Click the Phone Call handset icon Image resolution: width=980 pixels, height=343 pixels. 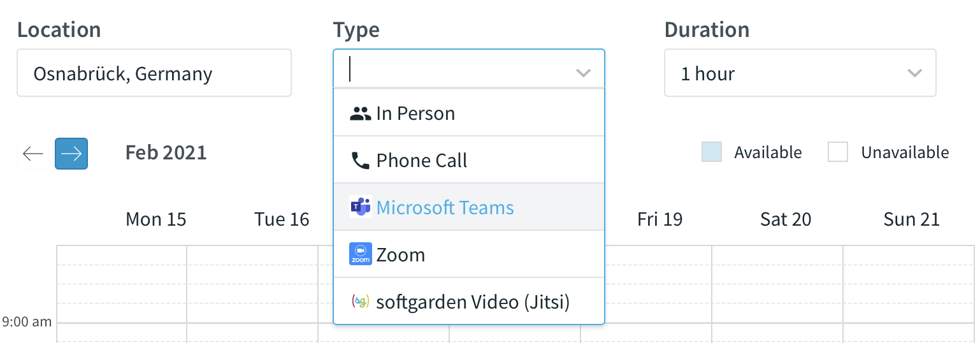[361, 161]
